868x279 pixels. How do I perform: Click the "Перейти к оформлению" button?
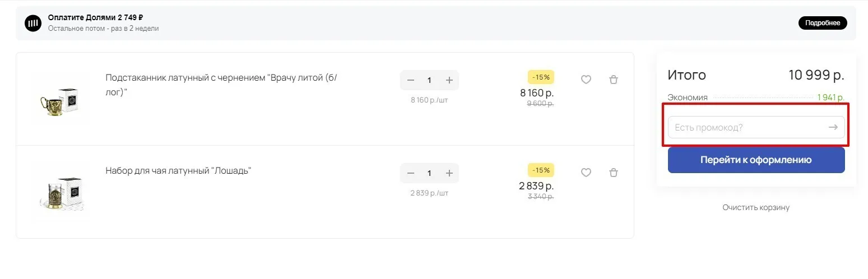pos(756,160)
